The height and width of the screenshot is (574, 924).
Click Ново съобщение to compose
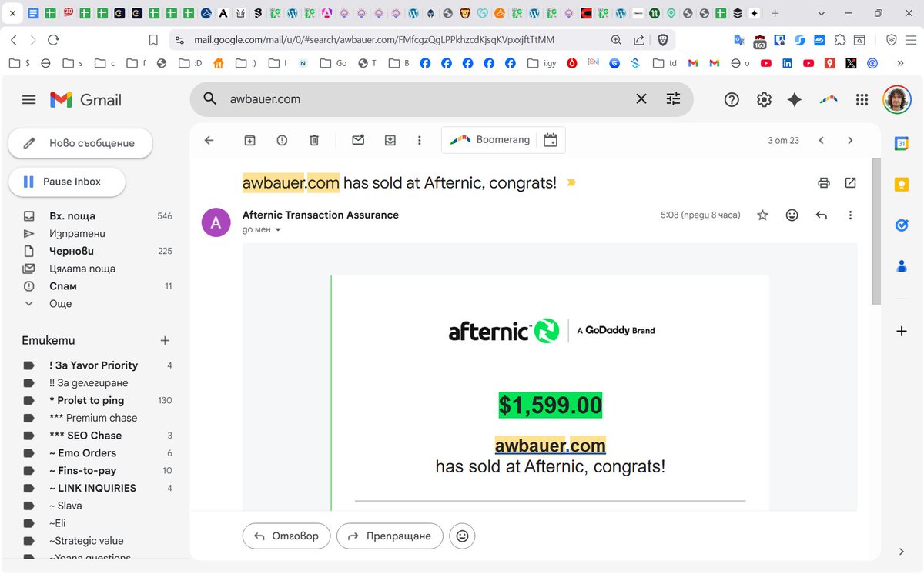point(80,143)
